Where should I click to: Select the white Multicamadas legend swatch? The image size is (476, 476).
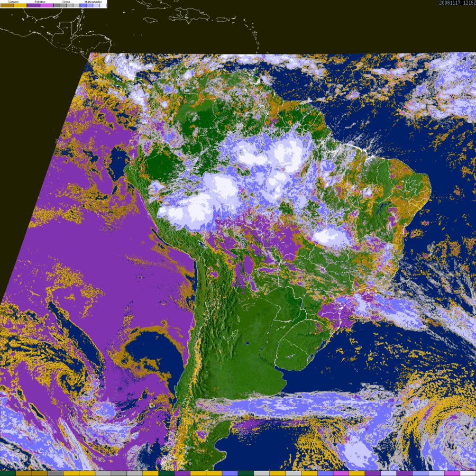(x=103, y=5)
